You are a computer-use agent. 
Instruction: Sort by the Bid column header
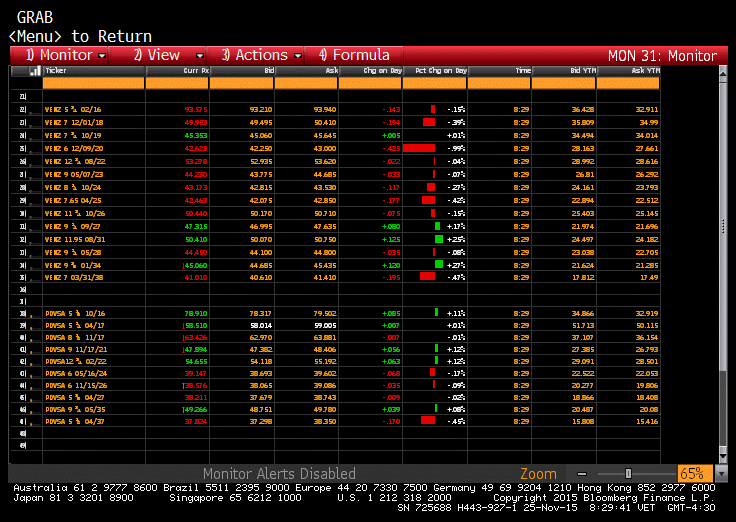click(242, 71)
